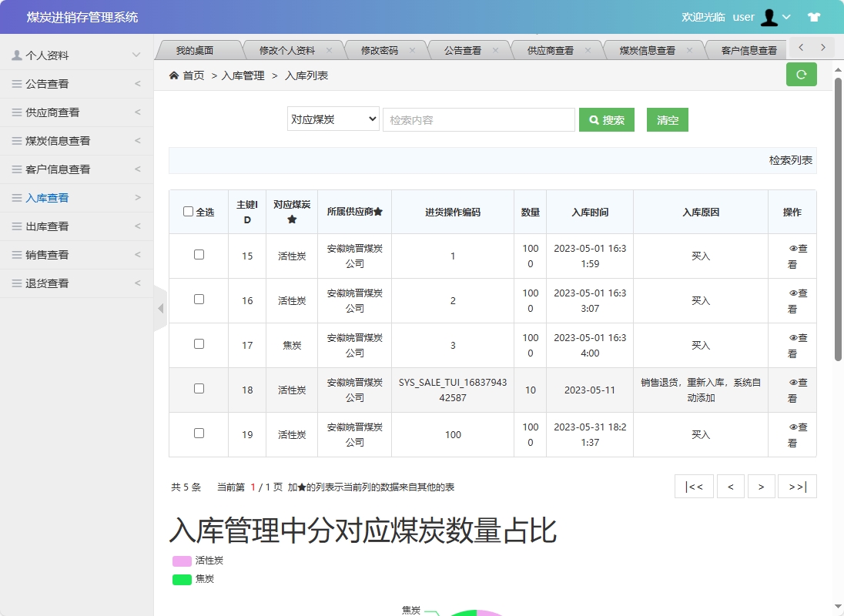Screen dimensions: 844x616
Task: Click inside the 检索内容 search input field
Action: 477,119
